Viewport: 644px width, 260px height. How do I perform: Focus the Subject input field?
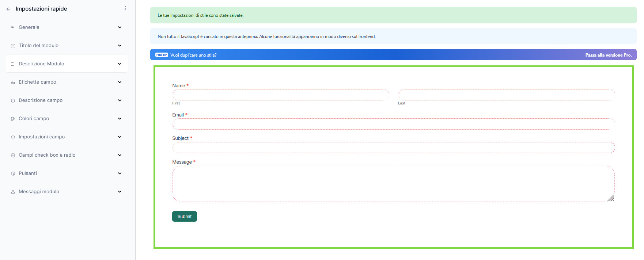394,148
